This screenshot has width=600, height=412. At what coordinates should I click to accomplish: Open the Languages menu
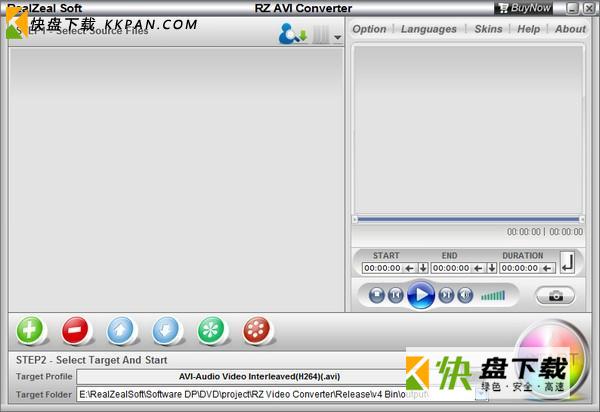point(429,29)
